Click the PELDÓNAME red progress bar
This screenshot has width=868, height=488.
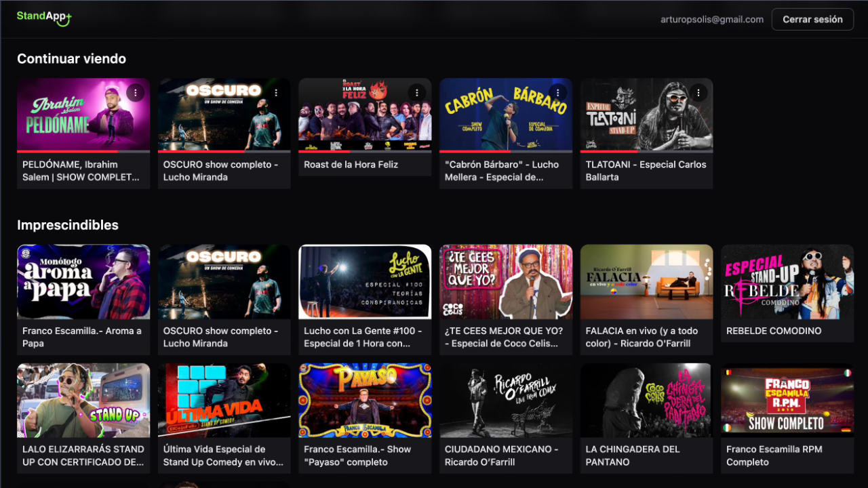tap(83, 151)
